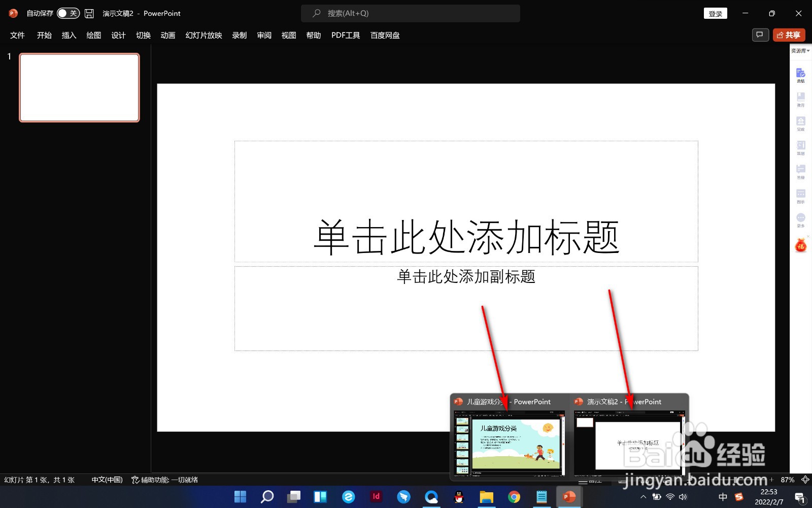Open the 文件 menu
Screen dimensions: 812x508
pos(17,35)
